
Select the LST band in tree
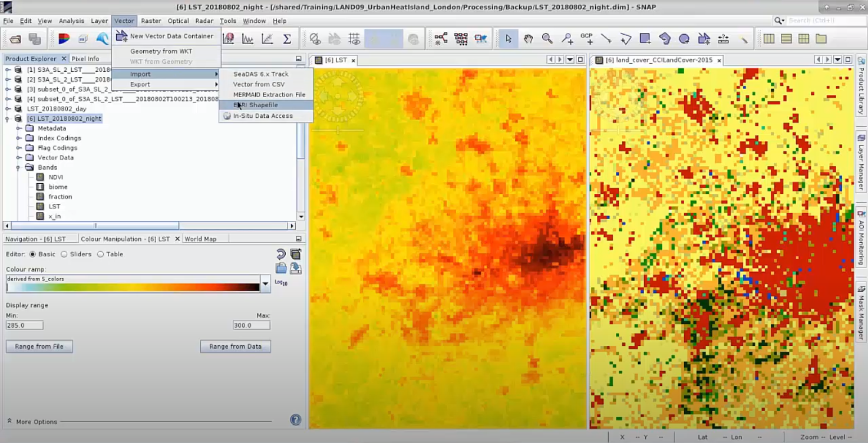54,207
